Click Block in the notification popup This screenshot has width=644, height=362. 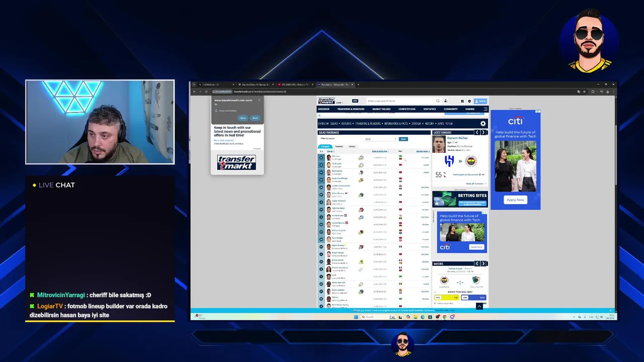coord(255,118)
